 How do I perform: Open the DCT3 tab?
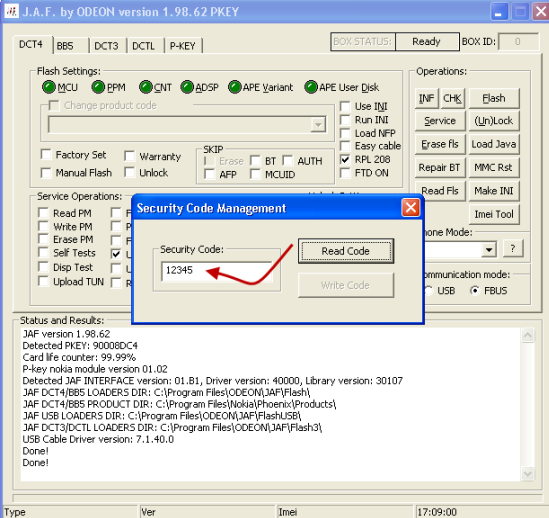pyautogui.click(x=106, y=46)
